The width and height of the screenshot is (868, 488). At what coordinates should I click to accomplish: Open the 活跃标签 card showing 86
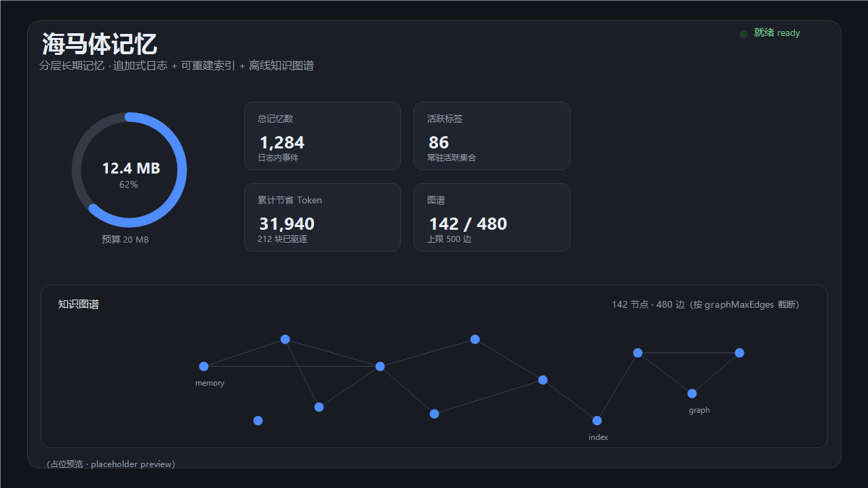[492, 136]
